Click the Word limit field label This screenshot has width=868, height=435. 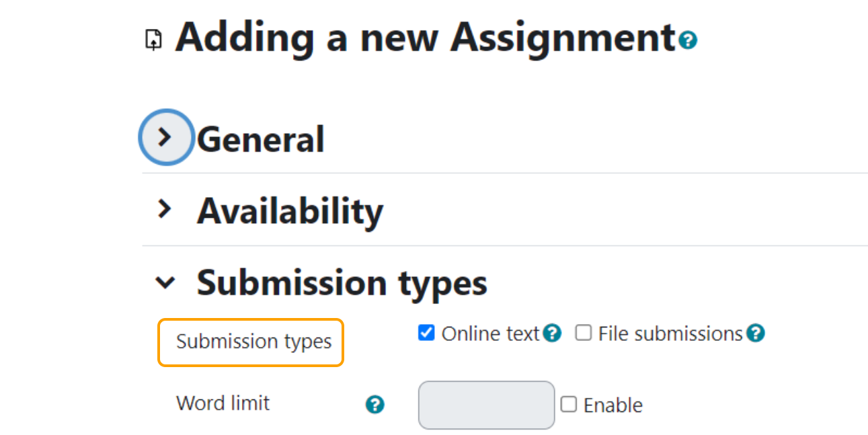(x=223, y=403)
